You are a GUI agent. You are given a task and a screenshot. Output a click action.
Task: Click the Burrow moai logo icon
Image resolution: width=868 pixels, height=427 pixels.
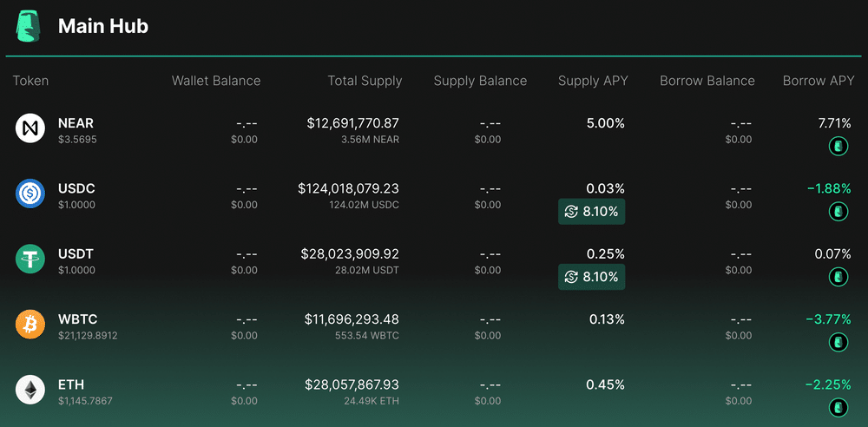pyautogui.click(x=30, y=27)
